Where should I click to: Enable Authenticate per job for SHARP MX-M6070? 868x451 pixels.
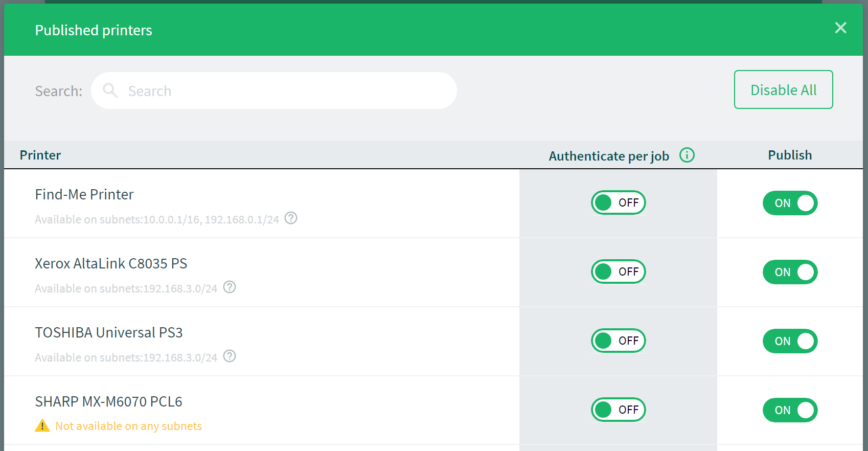(619, 410)
